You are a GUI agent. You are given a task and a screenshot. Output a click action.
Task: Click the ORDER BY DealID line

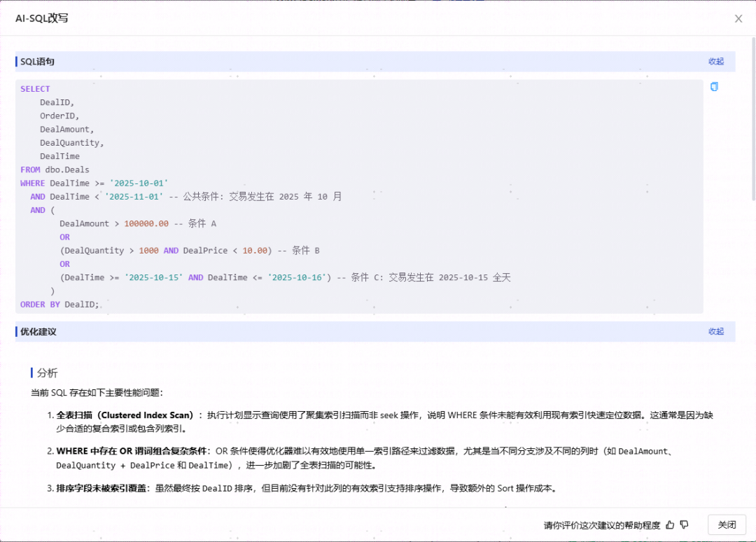[x=59, y=305]
